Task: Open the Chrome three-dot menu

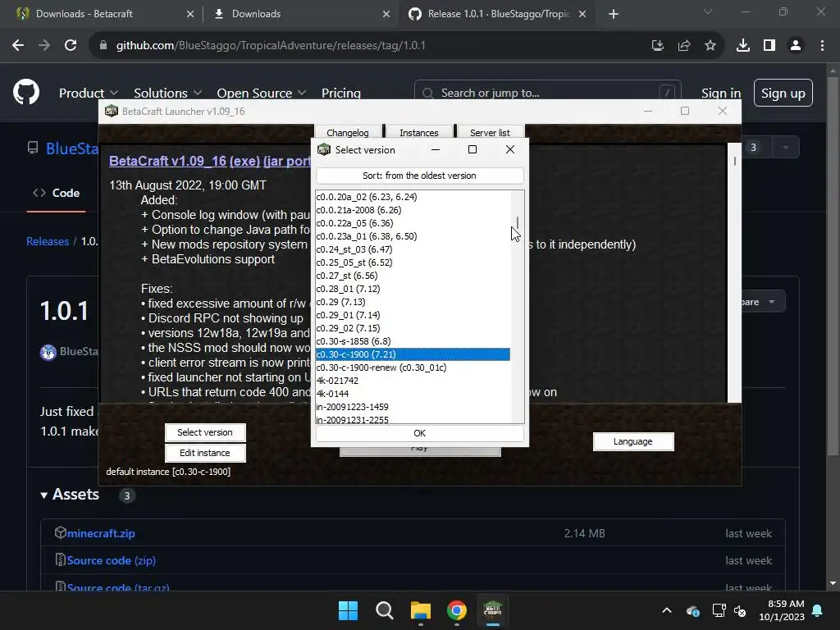Action: (822, 46)
